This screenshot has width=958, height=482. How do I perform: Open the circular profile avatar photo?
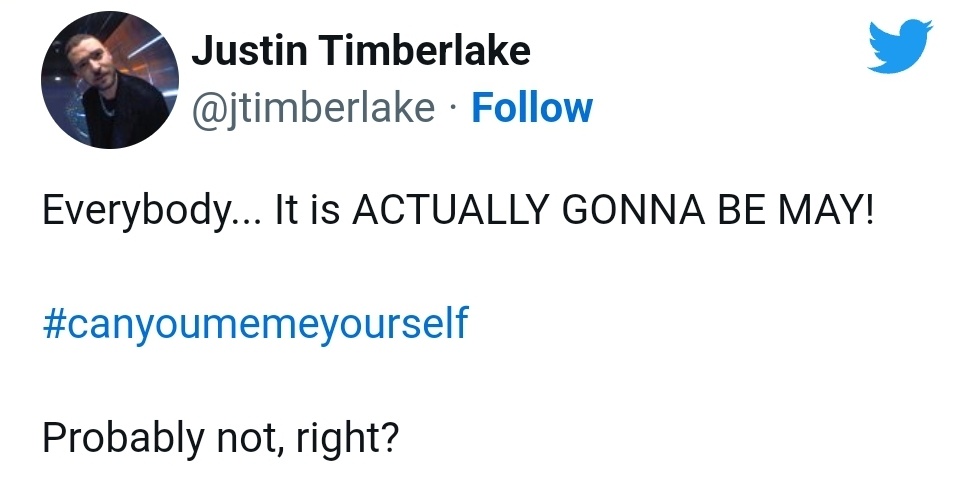pyautogui.click(x=110, y=80)
